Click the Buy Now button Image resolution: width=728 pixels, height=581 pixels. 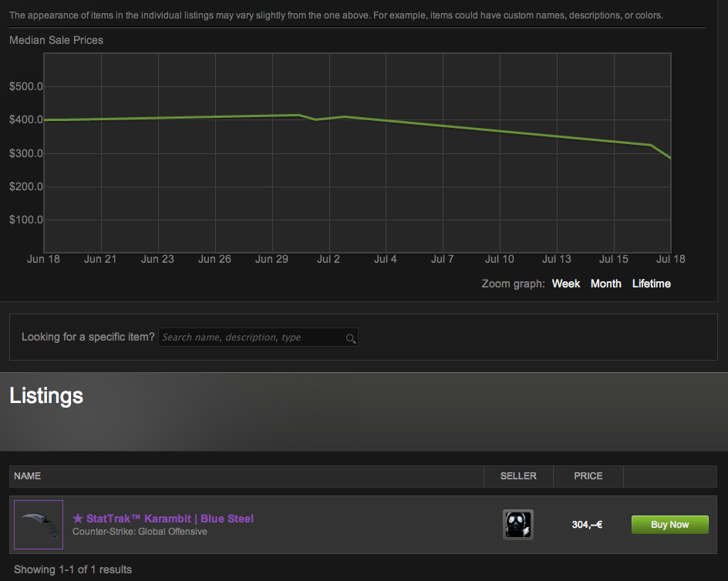[669, 525]
